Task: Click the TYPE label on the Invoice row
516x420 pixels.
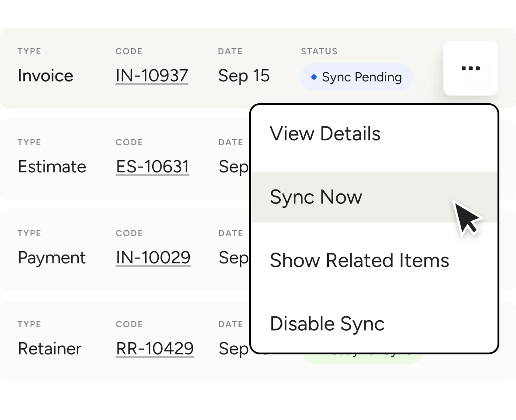Action: [x=29, y=51]
